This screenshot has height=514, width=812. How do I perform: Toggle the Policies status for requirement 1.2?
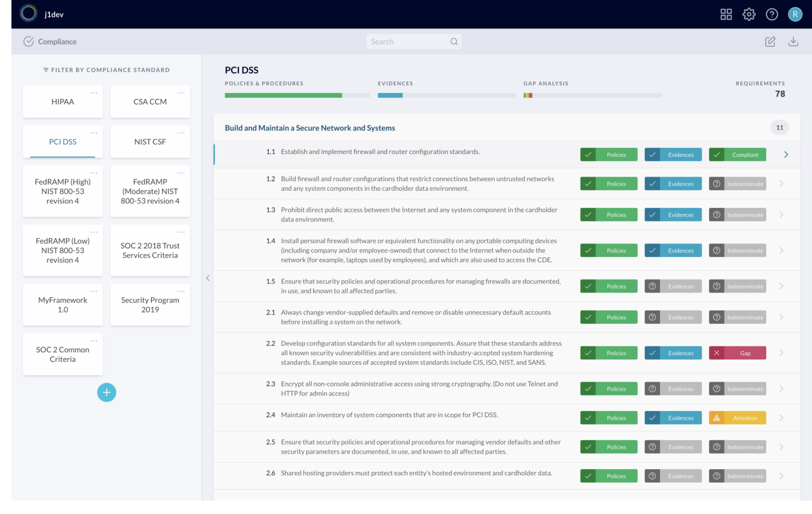[609, 184]
